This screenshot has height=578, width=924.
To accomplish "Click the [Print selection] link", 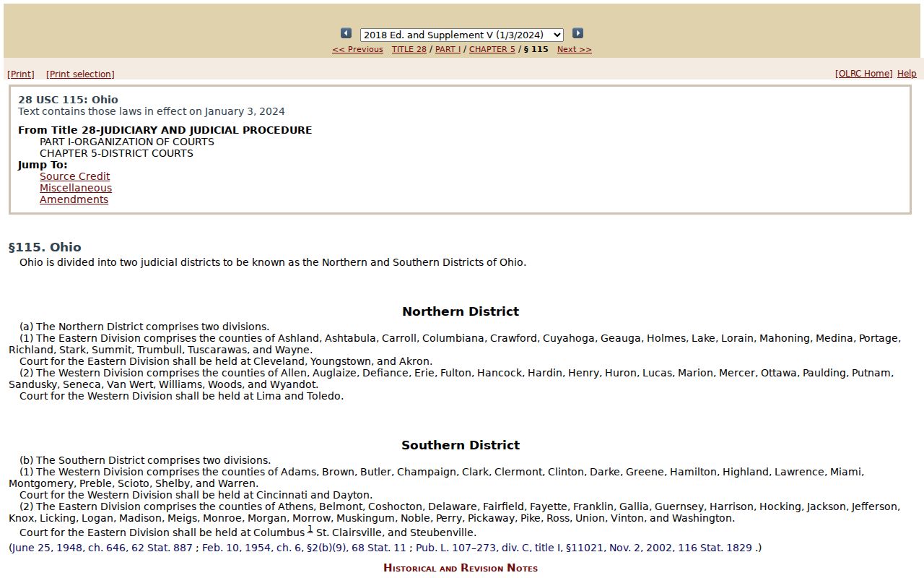I will coord(80,74).
